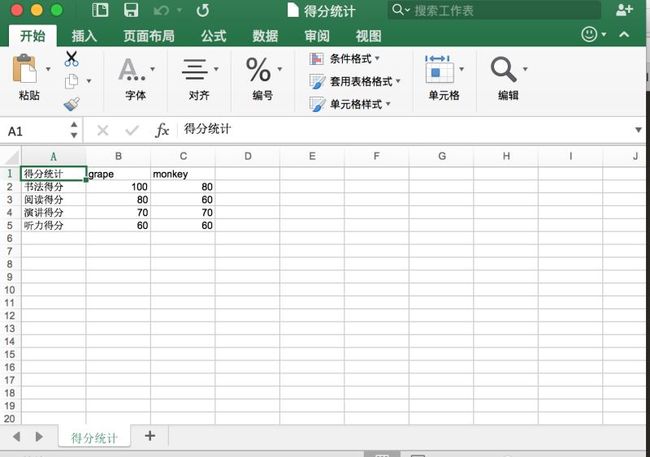Click the Cut scissors icon
Image resolution: width=650 pixels, height=457 pixels.
coord(71,58)
